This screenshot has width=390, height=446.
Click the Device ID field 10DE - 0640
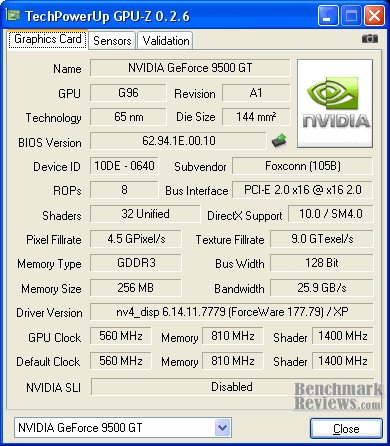pos(124,166)
